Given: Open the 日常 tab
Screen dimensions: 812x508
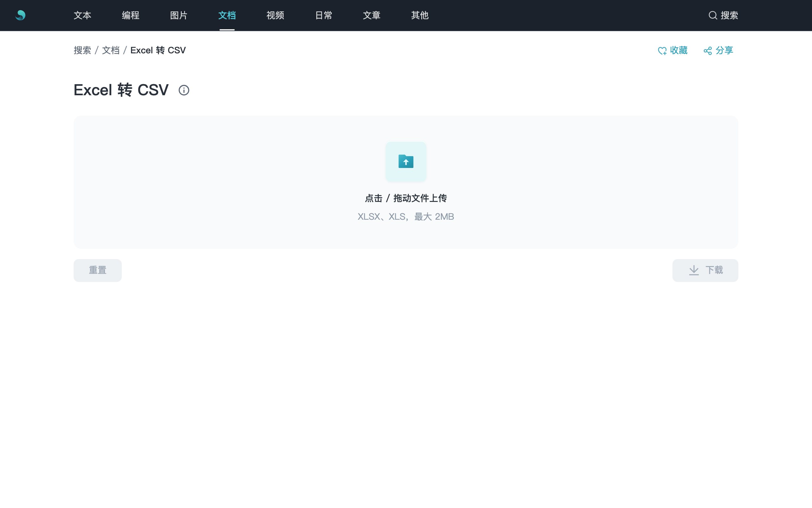Looking at the screenshot, I should tap(324, 16).
